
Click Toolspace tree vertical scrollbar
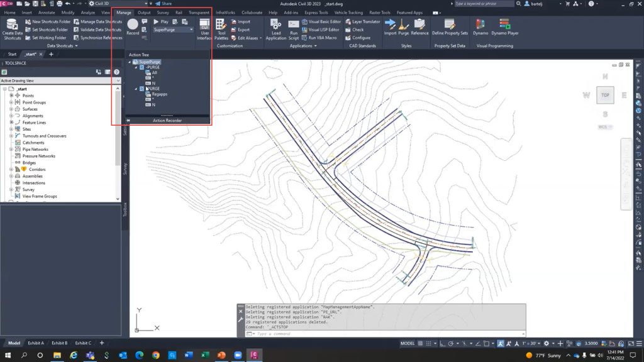(118, 144)
